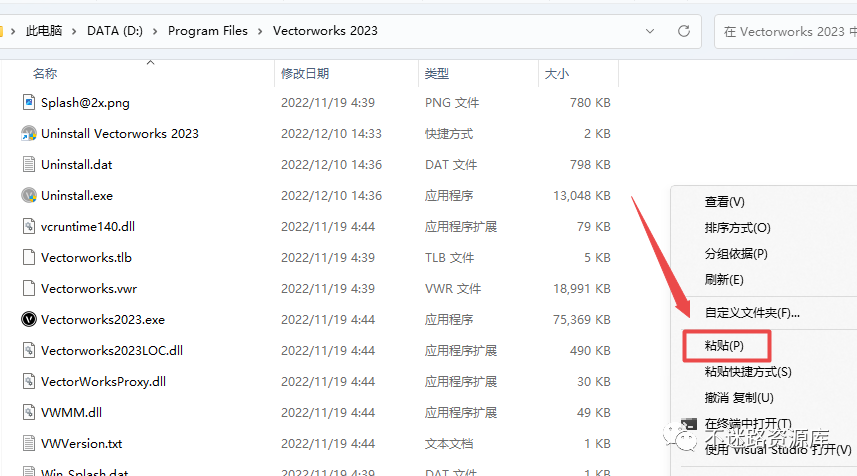Select the file name Splash@2x.png
This screenshot has height=476, width=857.
point(85,103)
